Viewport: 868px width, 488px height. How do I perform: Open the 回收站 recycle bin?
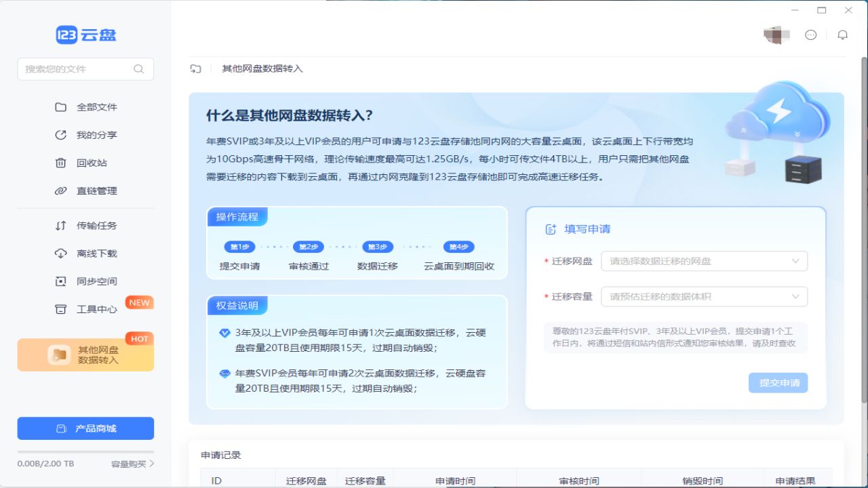coord(93,162)
